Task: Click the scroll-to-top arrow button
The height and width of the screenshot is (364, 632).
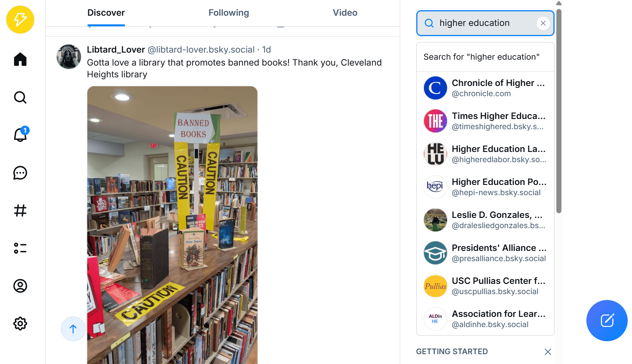Action: coord(73,329)
